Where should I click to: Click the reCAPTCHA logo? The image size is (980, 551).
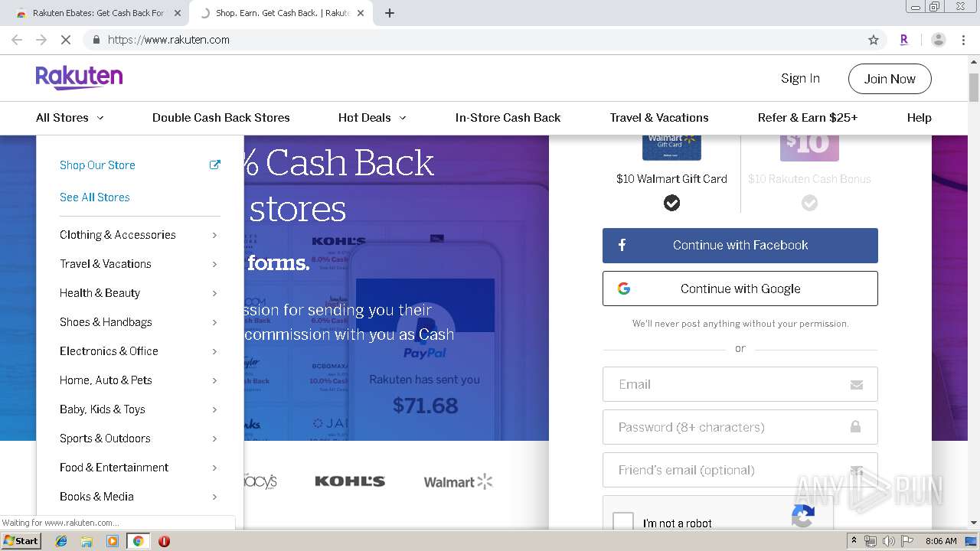[803, 517]
